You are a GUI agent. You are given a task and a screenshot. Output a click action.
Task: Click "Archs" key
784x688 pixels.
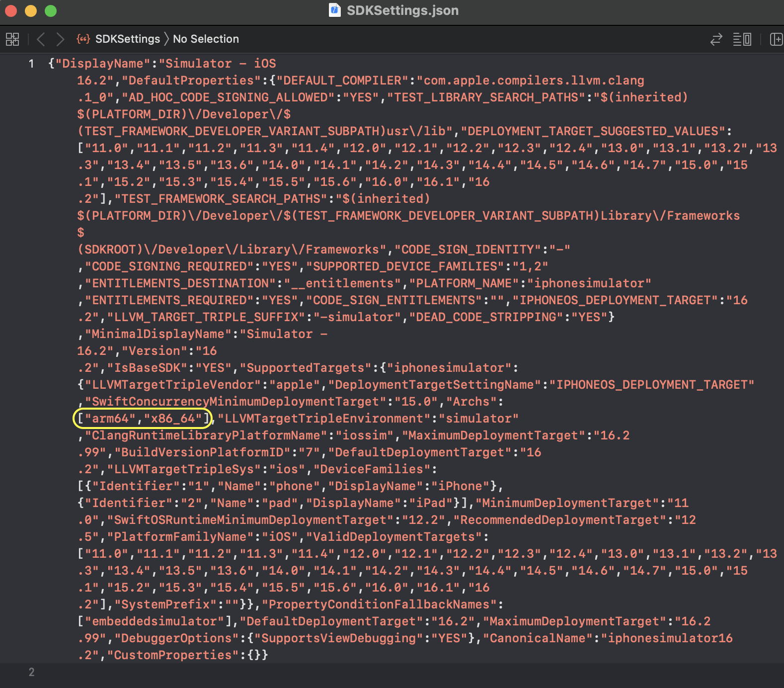(471, 402)
